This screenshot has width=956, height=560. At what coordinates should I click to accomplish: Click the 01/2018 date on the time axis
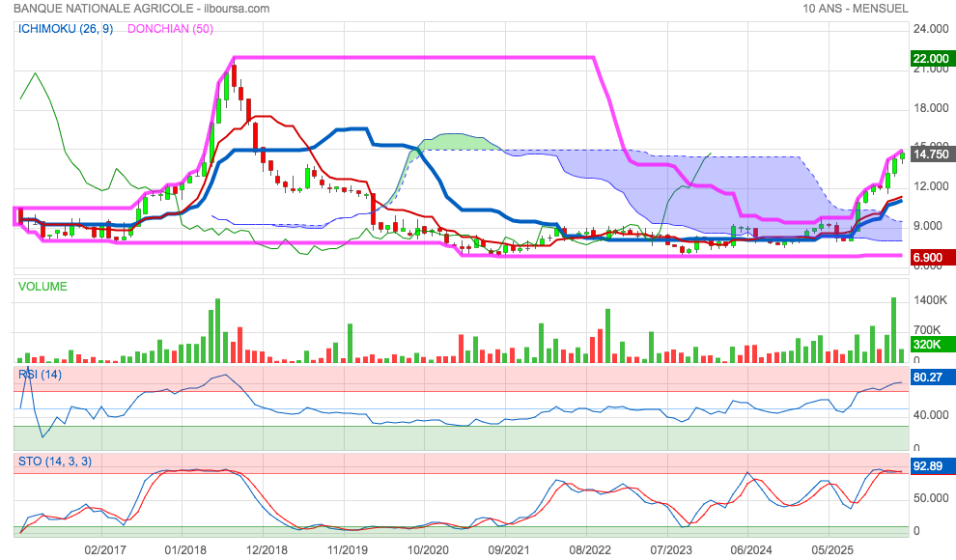pyautogui.click(x=186, y=549)
